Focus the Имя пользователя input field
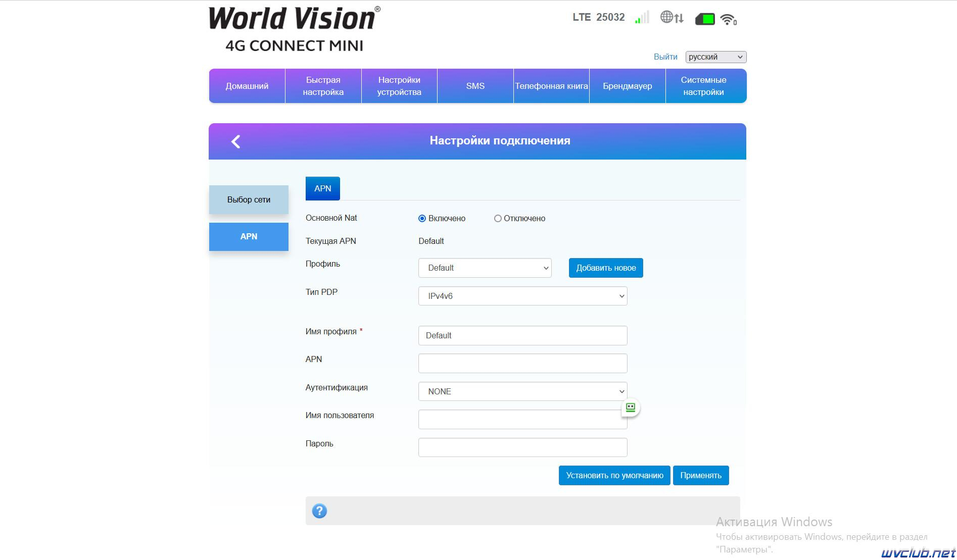This screenshot has width=957, height=560. (522, 420)
